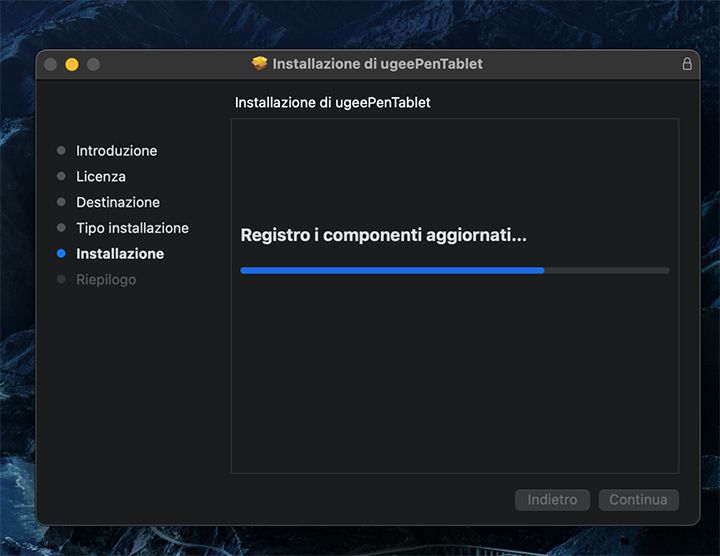Jump to the Riepilogo step
Screen dimensions: 720x556
tap(106, 280)
